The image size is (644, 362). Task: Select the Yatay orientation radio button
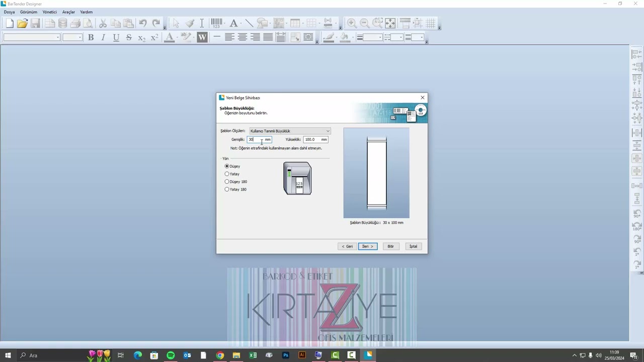coord(227,174)
